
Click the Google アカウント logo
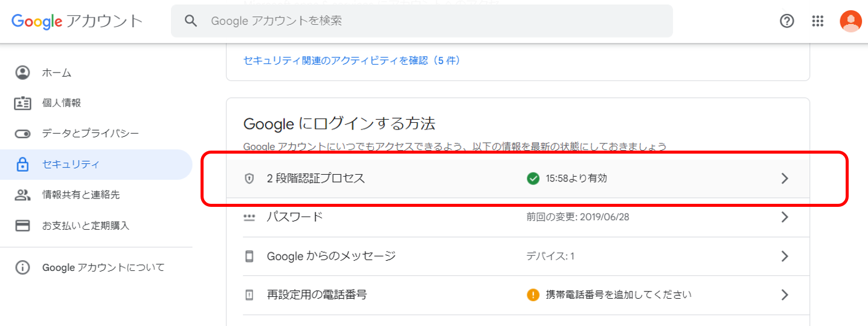[77, 21]
